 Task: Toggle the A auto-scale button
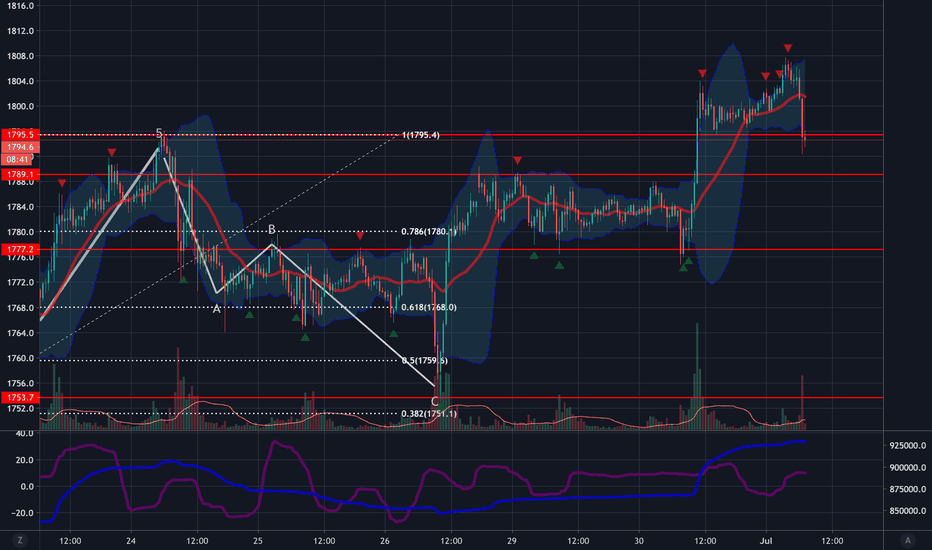click(907, 540)
